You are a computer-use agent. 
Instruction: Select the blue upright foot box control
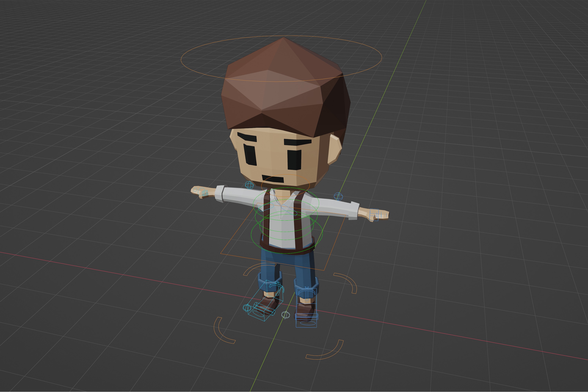coord(306,308)
